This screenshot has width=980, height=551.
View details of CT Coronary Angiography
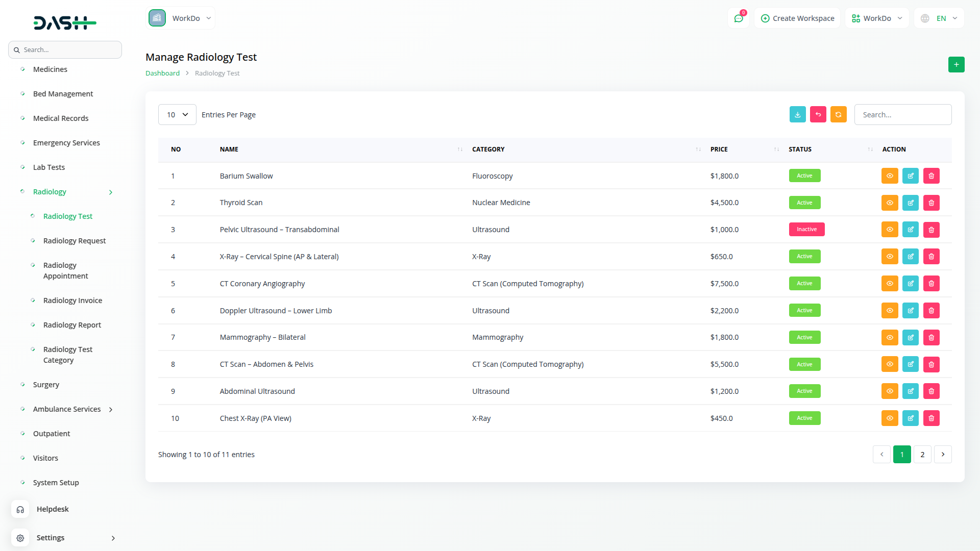pos(889,284)
